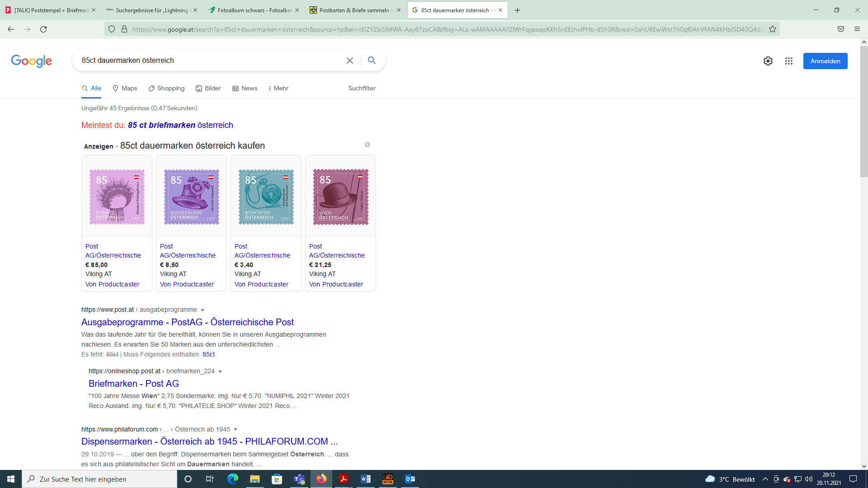Click suggested '85 ct briefmarken österreich'
The image size is (868, 488).
180,125
